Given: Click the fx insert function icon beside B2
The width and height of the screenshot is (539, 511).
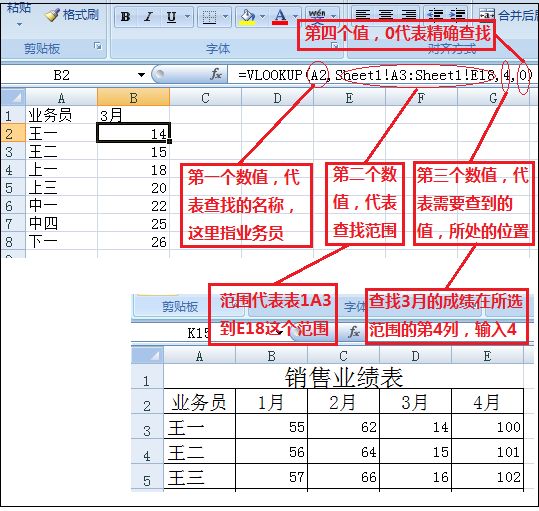Looking at the screenshot, I should (216, 74).
